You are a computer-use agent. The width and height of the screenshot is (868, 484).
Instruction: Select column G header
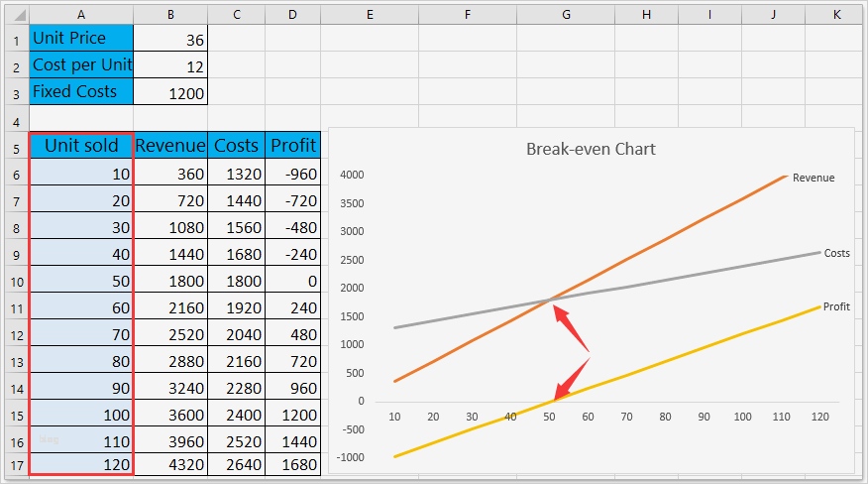pos(566,15)
